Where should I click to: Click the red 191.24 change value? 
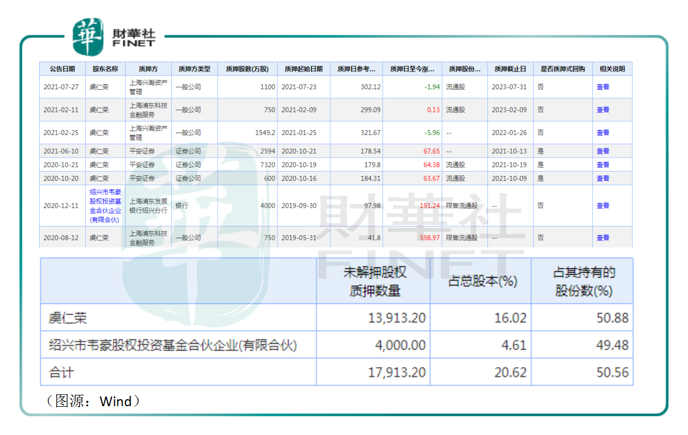tap(430, 205)
